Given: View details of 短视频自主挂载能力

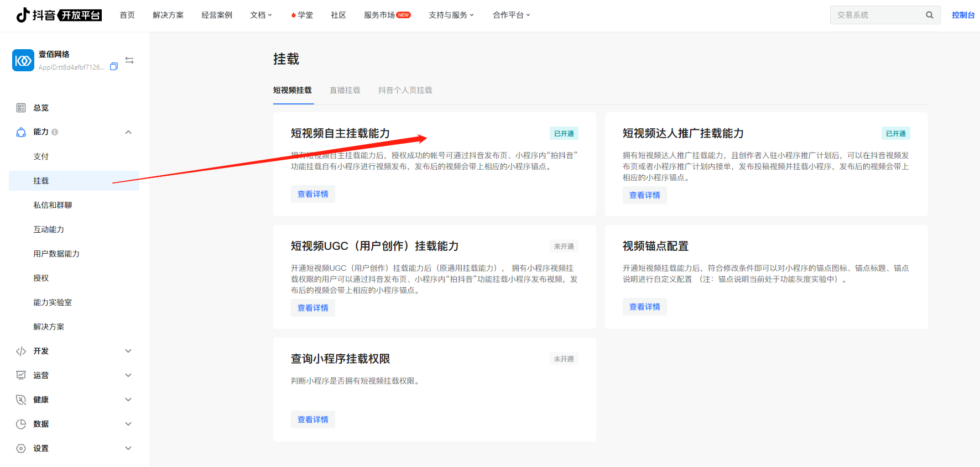Looking at the screenshot, I should (x=313, y=194).
